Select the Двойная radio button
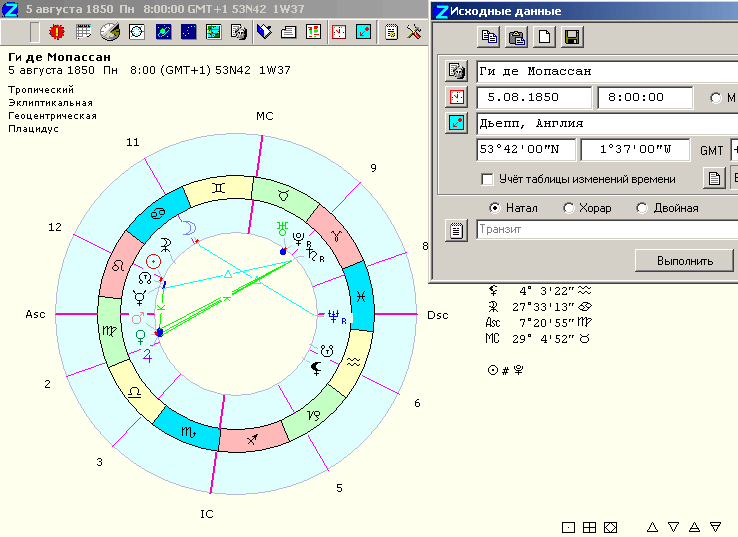Viewport: 738px width, 537px height. tap(642, 208)
